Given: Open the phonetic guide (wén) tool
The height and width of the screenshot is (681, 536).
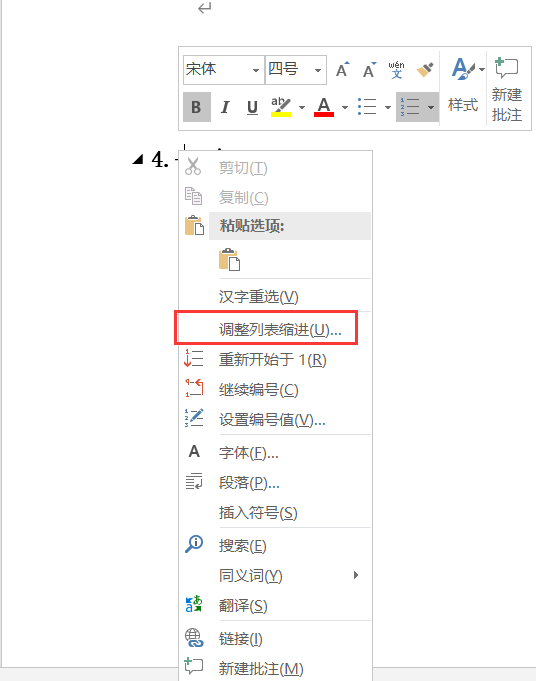Looking at the screenshot, I should click(x=396, y=69).
